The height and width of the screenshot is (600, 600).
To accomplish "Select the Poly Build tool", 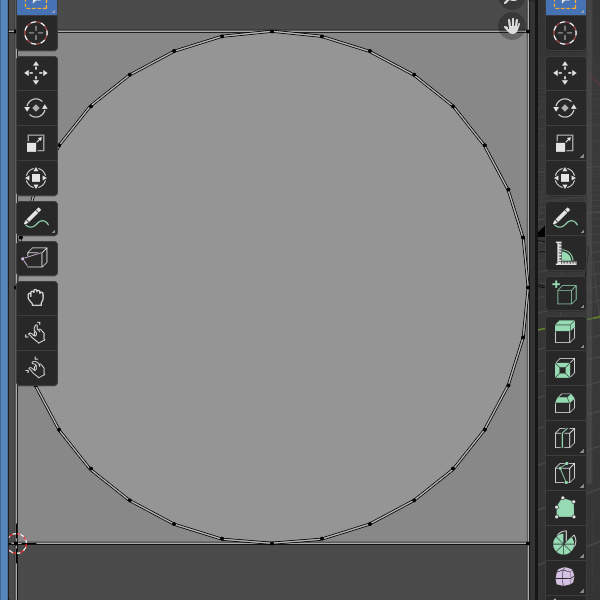I will (565, 508).
